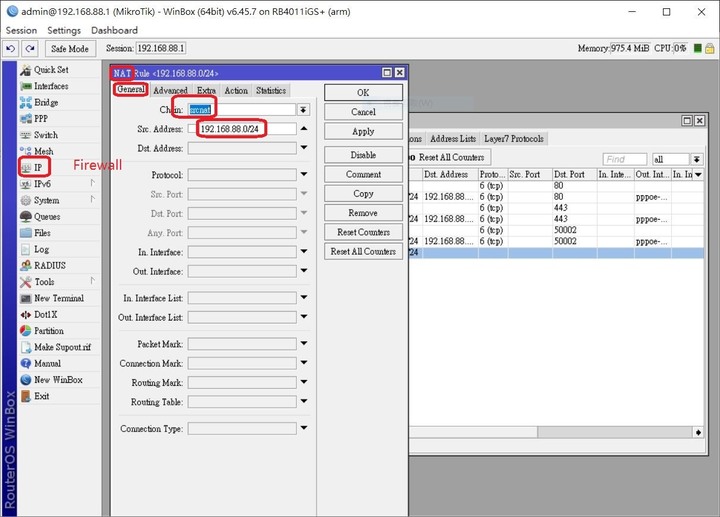Open the System sidebar menu

(x=46, y=201)
